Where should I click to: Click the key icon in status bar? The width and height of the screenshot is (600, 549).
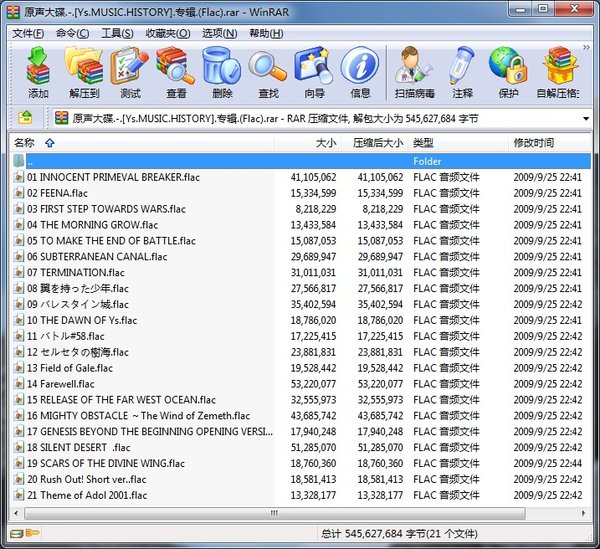point(33,533)
